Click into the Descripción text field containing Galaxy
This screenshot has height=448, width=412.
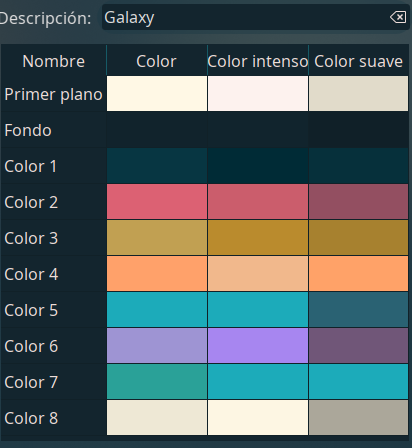pos(256,17)
